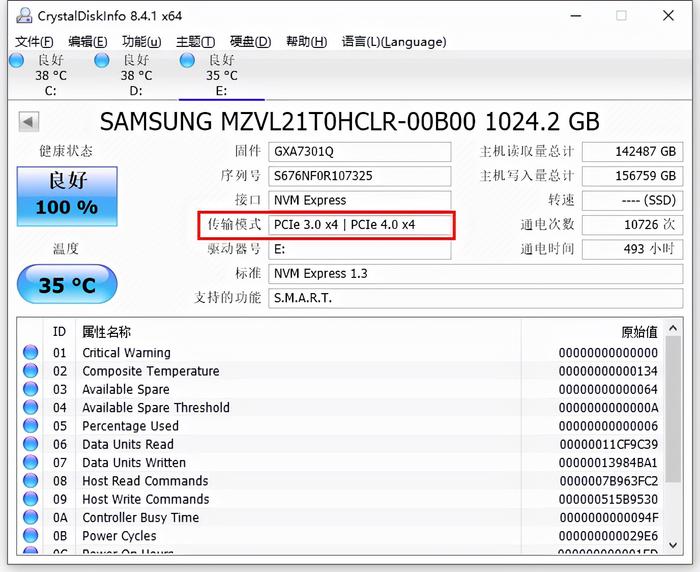Click the CrystalDiskInfo app icon in title bar

tap(24, 16)
